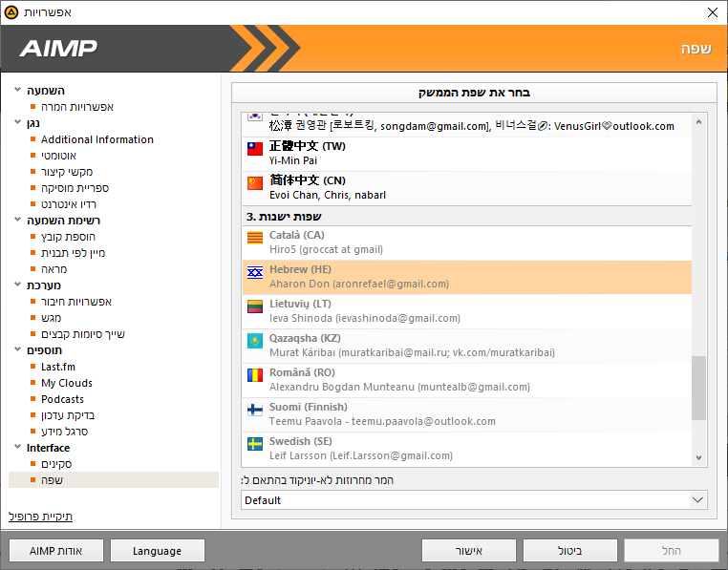Click the Finnish flag icon
This screenshot has width=728, height=570.
point(255,410)
